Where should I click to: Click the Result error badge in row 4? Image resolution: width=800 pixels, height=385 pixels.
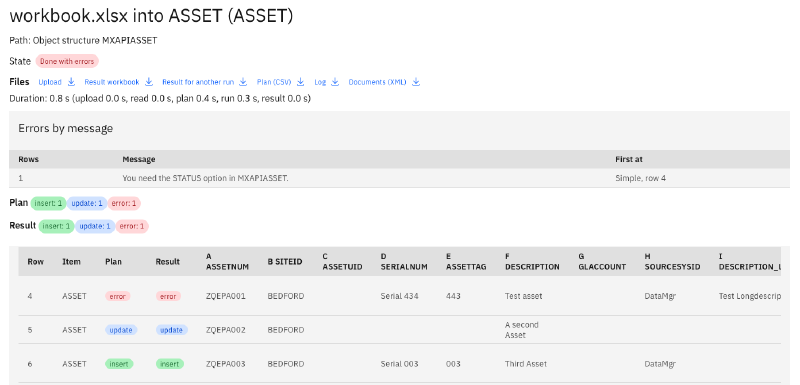(x=168, y=296)
